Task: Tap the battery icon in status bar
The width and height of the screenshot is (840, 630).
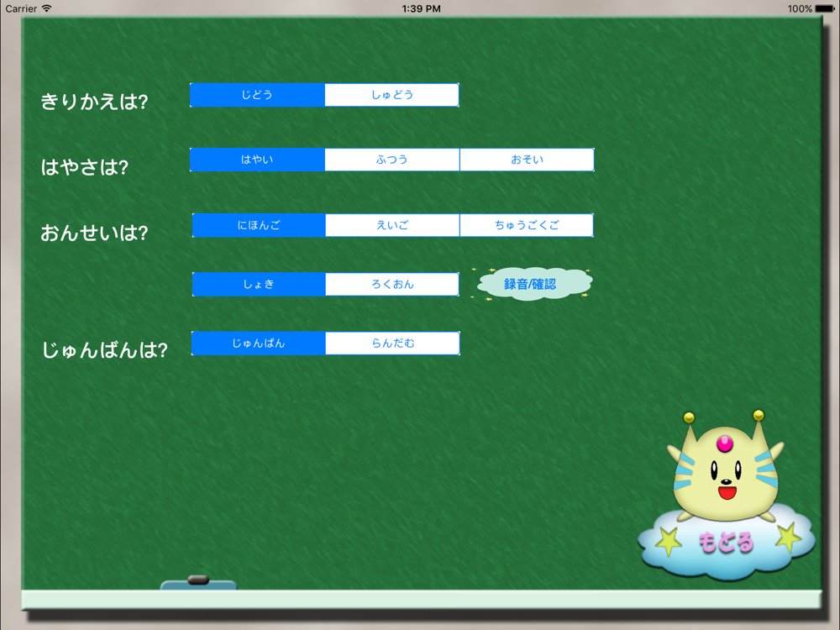Action: (x=825, y=8)
